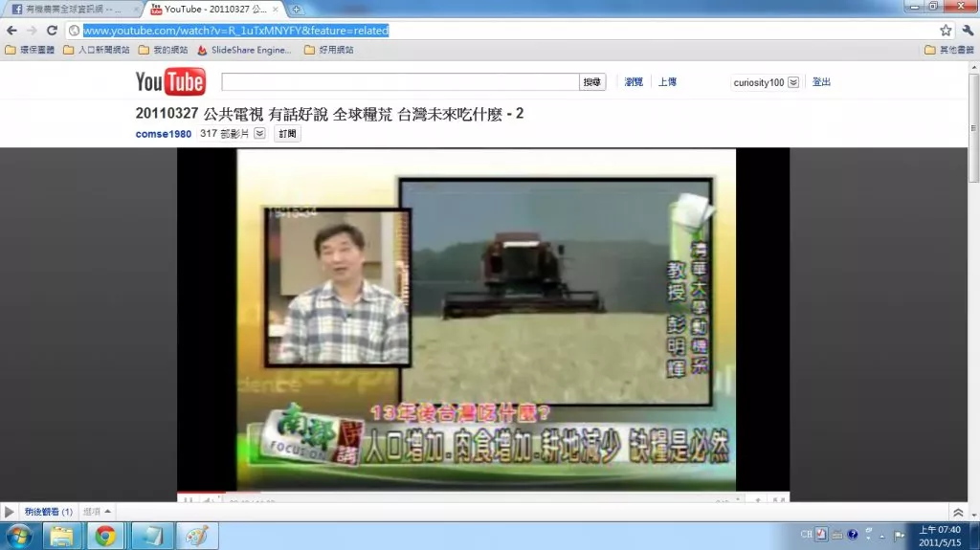This screenshot has width=980, height=550.
Task: Show hidden tray icons with the arrow
Action: coord(881,536)
